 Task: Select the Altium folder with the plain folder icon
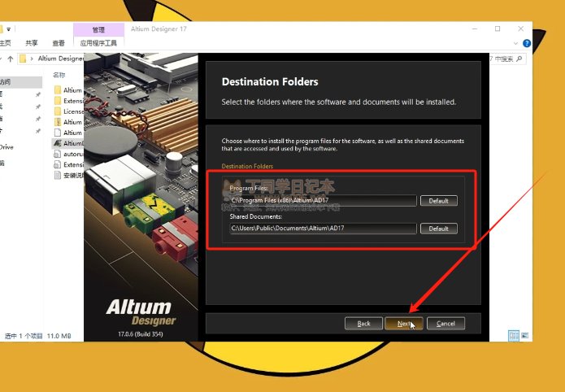coord(68,90)
